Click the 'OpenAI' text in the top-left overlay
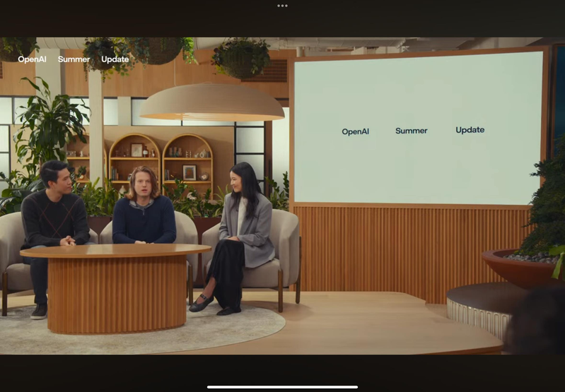 point(32,59)
